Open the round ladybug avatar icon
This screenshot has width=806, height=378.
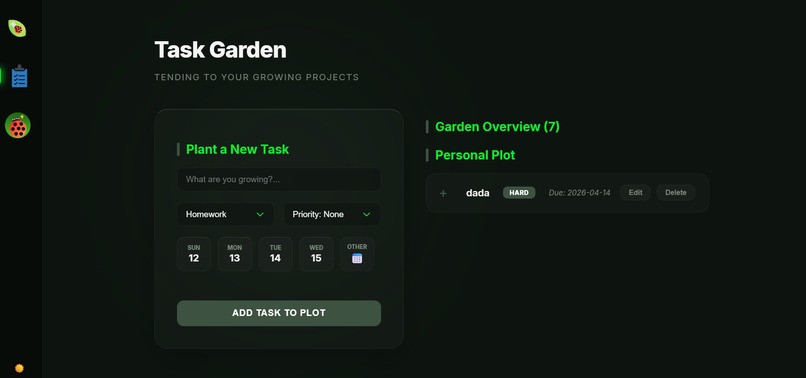pyautogui.click(x=18, y=125)
